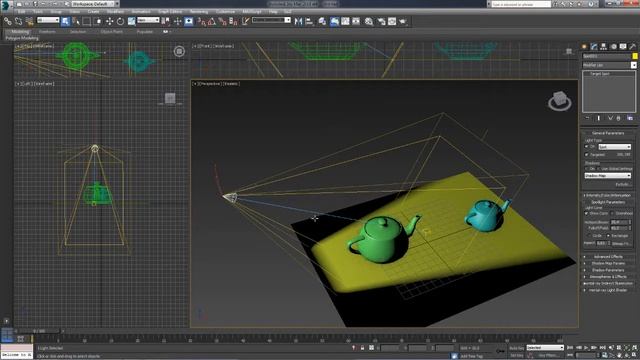Click the Rectangular Selection Region icon
The width and height of the screenshot is (640, 360).
(87, 21)
